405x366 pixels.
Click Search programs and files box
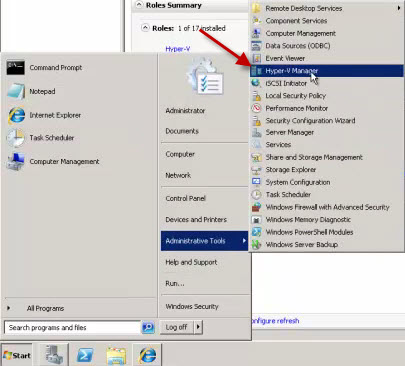tap(73, 327)
